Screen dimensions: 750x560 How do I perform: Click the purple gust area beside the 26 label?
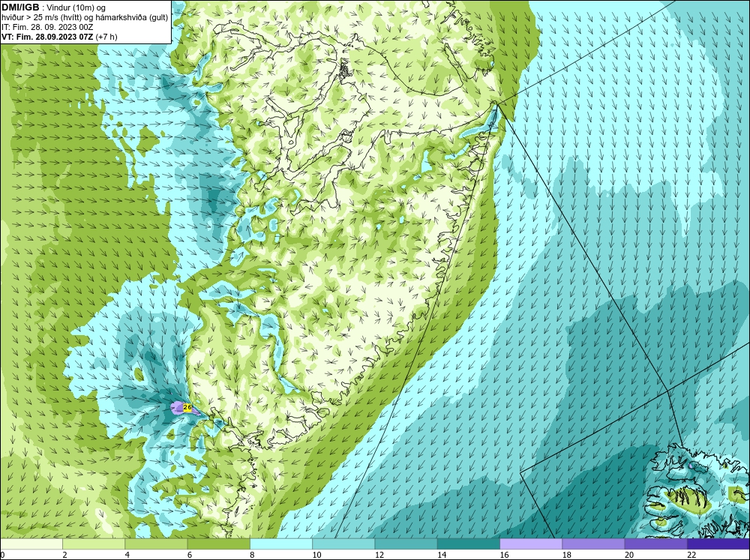click(x=177, y=408)
